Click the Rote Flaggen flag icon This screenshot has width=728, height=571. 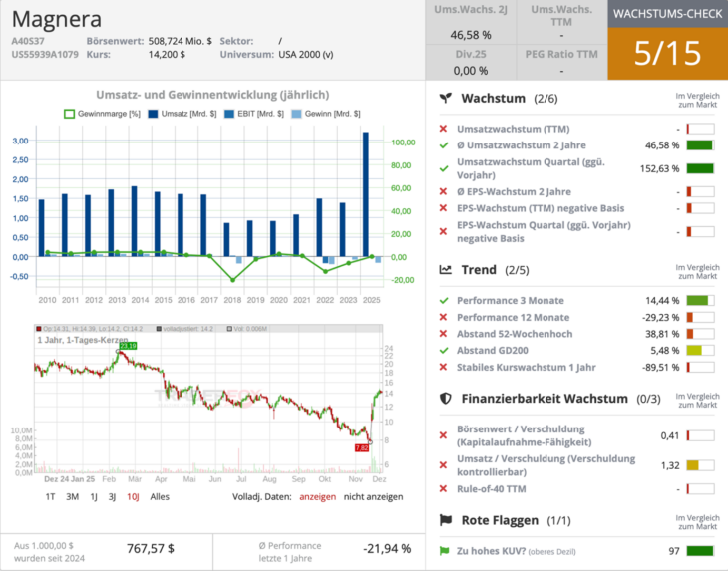[x=446, y=520]
